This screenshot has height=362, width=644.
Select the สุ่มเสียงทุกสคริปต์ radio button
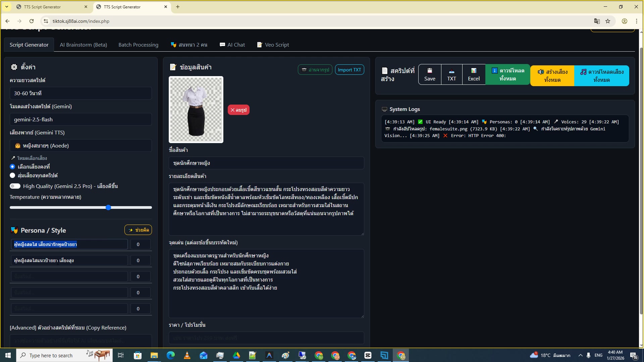[x=12, y=175]
